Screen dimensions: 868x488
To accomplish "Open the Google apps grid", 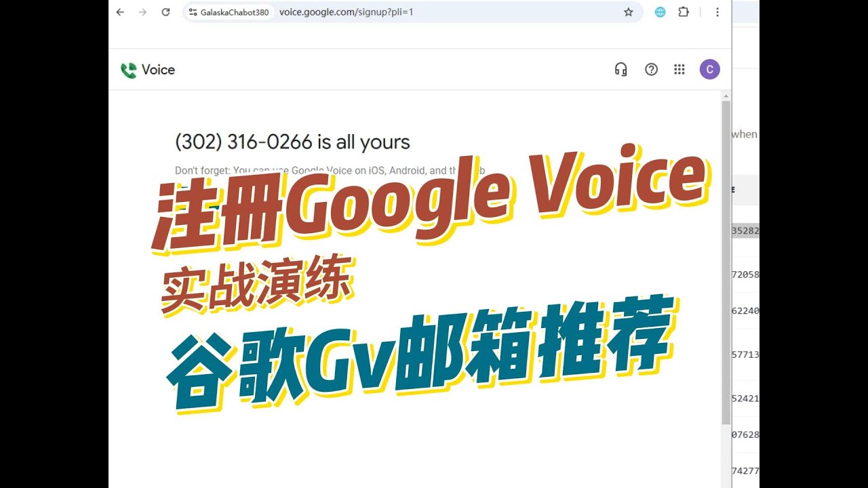I will (679, 69).
